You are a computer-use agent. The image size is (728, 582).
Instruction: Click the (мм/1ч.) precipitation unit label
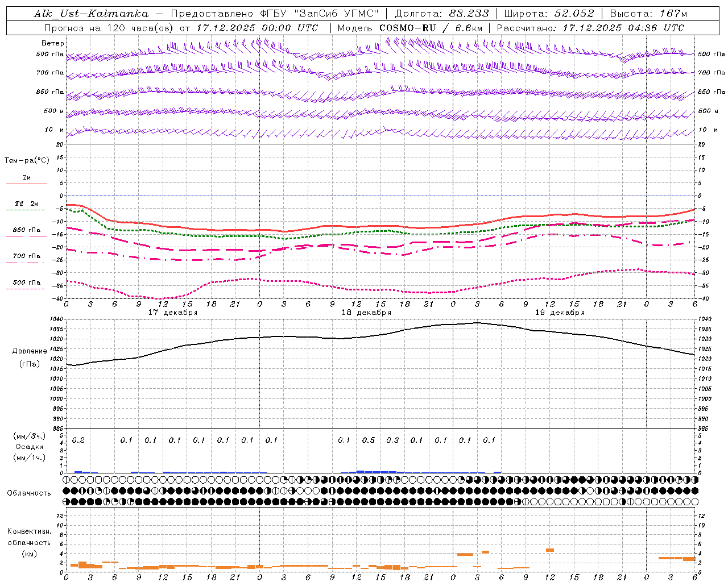tap(30, 458)
